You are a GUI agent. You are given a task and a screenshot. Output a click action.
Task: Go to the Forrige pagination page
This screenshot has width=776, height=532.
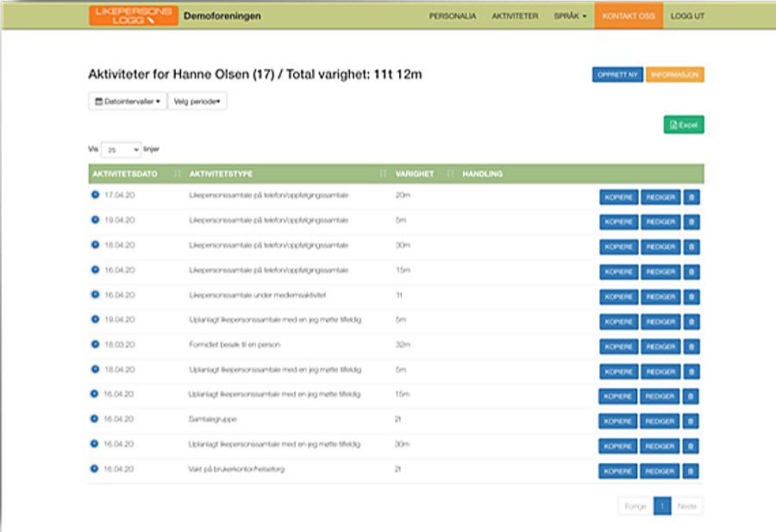(x=635, y=506)
